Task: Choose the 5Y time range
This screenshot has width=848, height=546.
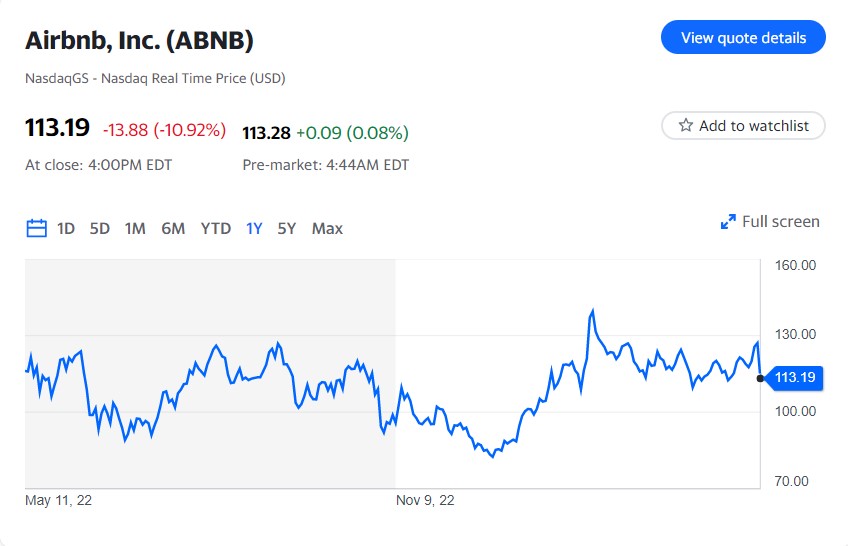Action: [x=287, y=229]
